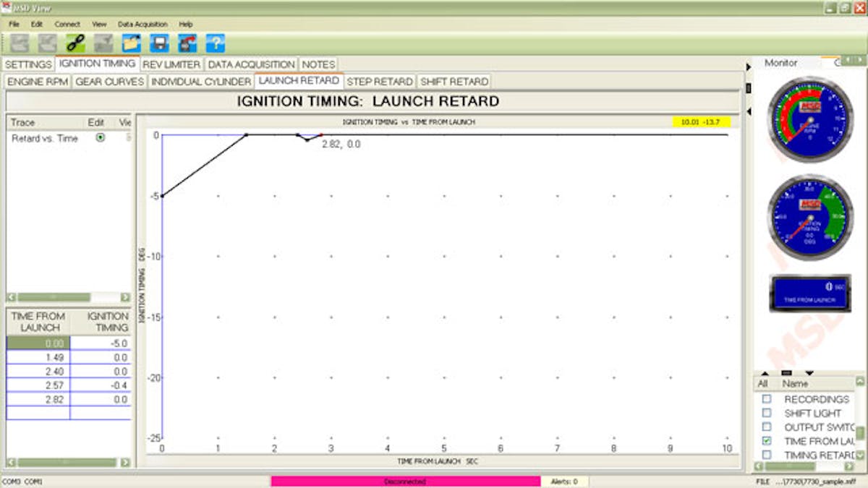This screenshot has width=868, height=488.
Task: Click the blue question mark Help icon
Action: (x=215, y=43)
